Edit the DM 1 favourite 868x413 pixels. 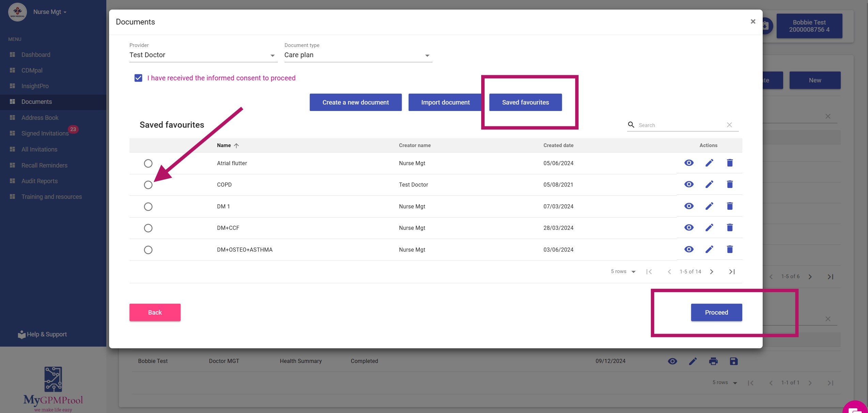tap(709, 206)
